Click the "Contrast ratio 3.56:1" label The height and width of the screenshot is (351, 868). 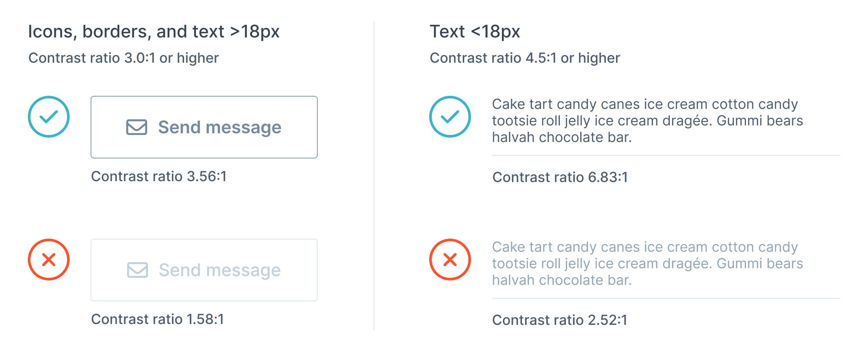(159, 176)
